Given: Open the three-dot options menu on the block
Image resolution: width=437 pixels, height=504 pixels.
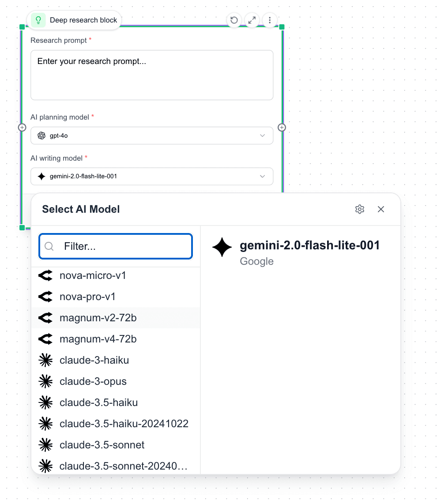Looking at the screenshot, I should [x=270, y=20].
